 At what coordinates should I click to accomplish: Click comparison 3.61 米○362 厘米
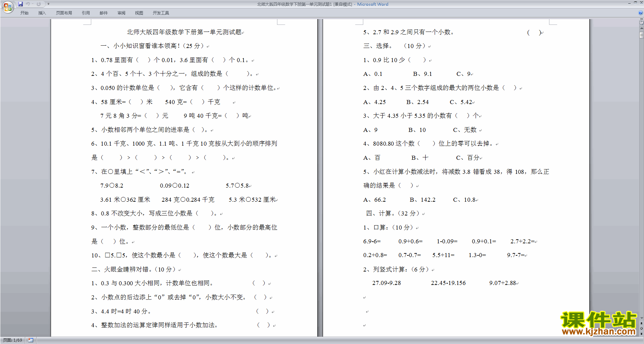click(125, 200)
